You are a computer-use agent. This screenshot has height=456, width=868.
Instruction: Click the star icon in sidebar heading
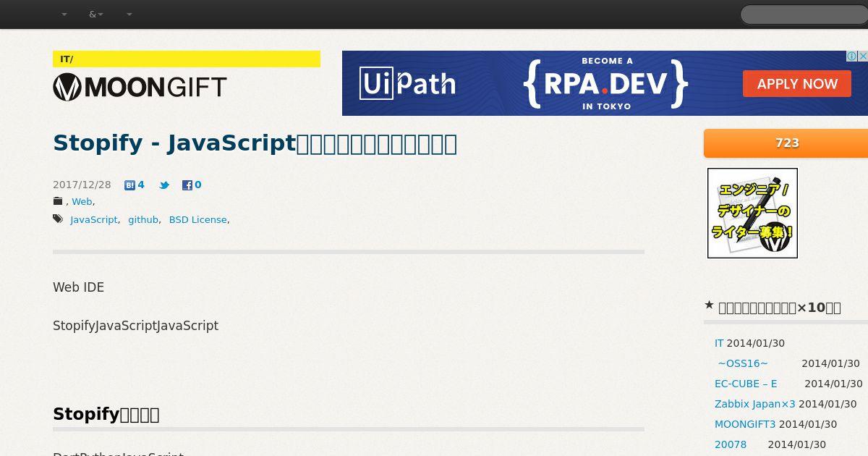pyautogui.click(x=709, y=305)
